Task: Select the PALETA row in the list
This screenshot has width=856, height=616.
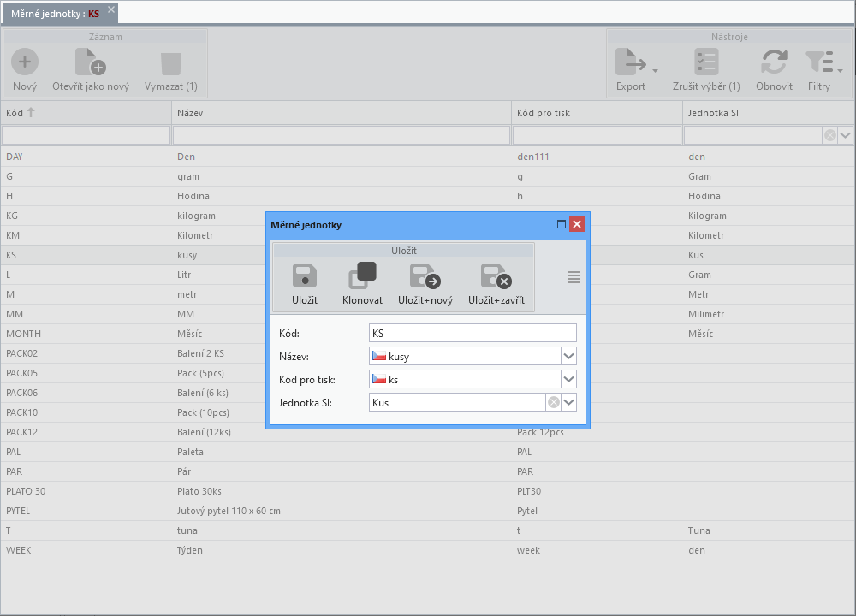Action: [428, 452]
